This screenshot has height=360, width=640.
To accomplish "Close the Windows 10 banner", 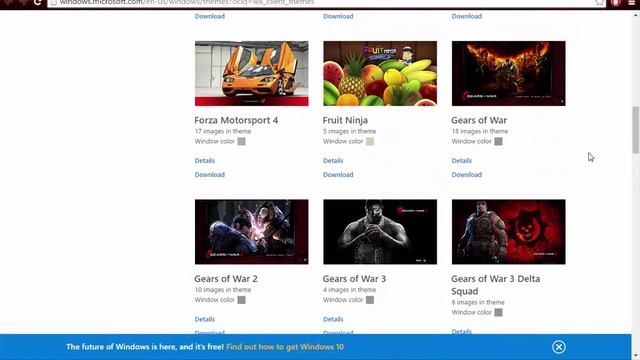I will 559,347.
